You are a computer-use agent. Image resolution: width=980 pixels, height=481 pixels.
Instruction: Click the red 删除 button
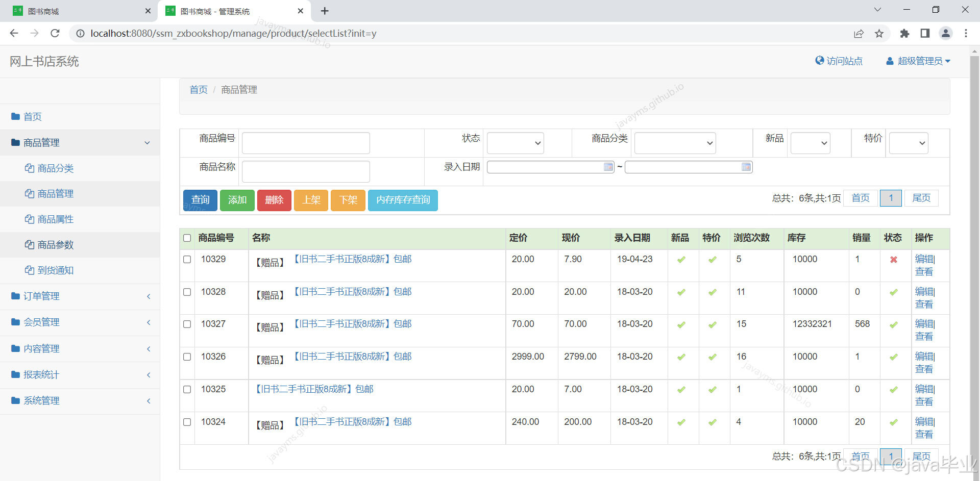point(274,200)
